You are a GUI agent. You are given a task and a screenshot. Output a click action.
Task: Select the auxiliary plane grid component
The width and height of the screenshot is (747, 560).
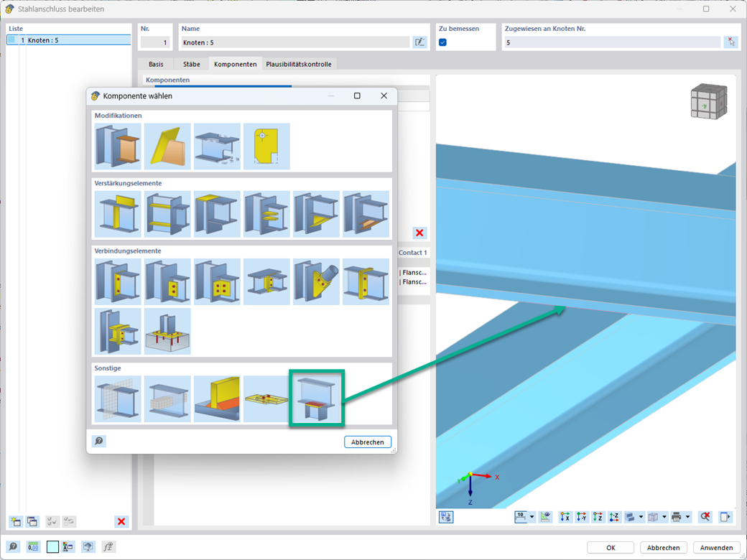pyautogui.click(x=118, y=398)
